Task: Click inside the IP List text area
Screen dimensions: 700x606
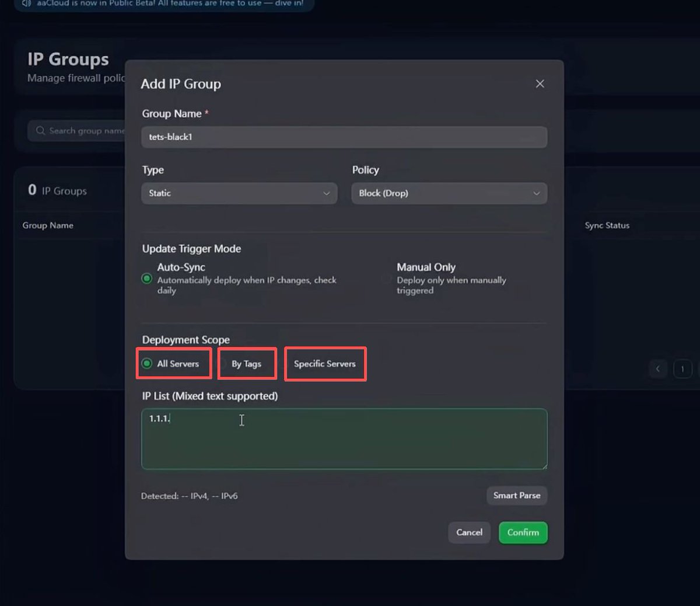Action: click(344, 439)
